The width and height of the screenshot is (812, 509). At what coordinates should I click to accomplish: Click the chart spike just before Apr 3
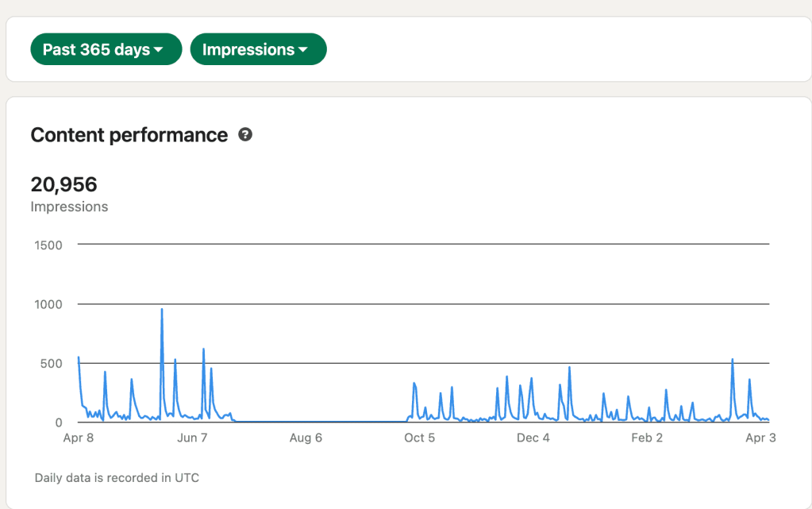coord(732,361)
